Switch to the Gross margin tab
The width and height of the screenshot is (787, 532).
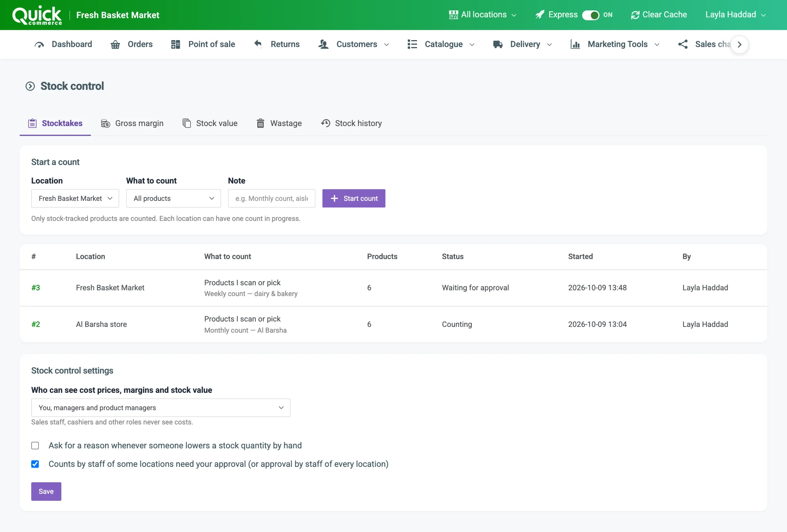click(x=132, y=123)
